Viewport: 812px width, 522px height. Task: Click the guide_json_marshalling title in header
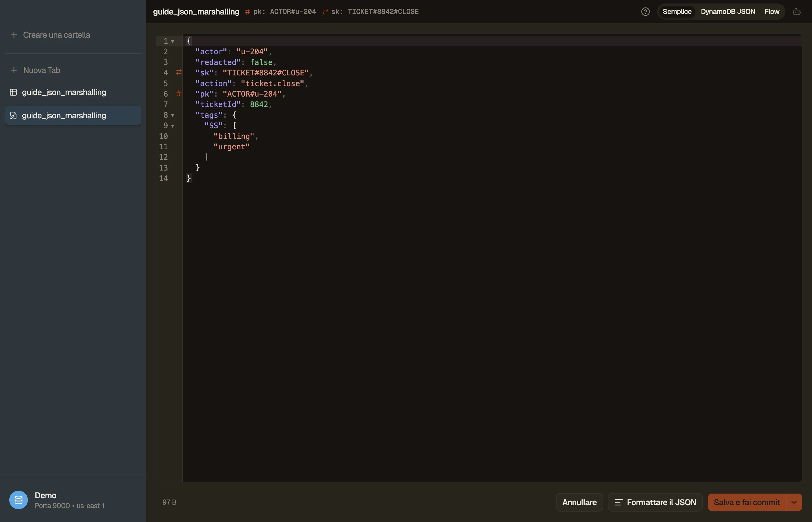coord(196,12)
